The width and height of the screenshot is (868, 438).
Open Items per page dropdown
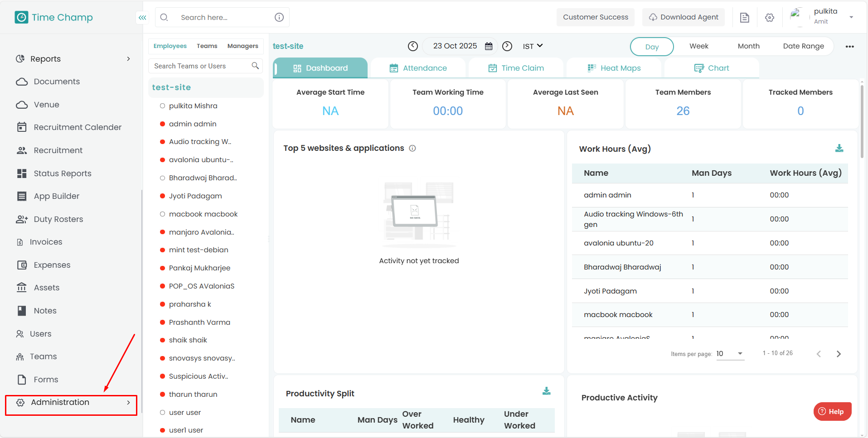point(730,354)
